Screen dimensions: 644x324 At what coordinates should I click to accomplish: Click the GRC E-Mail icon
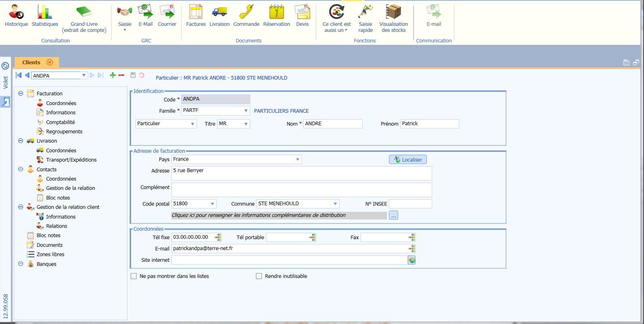[x=146, y=16]
